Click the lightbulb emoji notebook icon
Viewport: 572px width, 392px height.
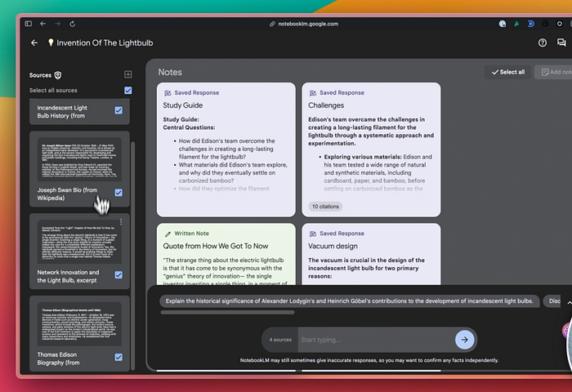(51, 42)
